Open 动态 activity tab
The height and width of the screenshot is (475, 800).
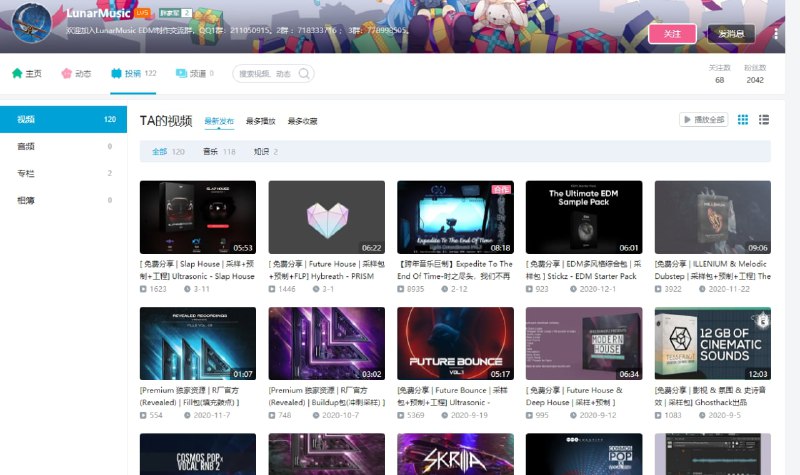point(76,73)
